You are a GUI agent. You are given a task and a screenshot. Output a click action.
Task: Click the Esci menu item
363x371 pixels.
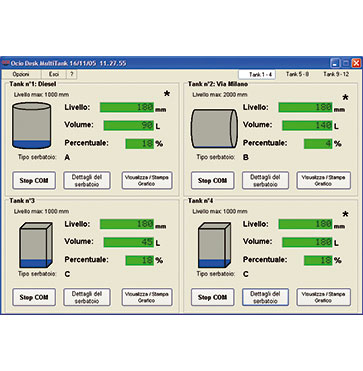(x=54, y=74)
